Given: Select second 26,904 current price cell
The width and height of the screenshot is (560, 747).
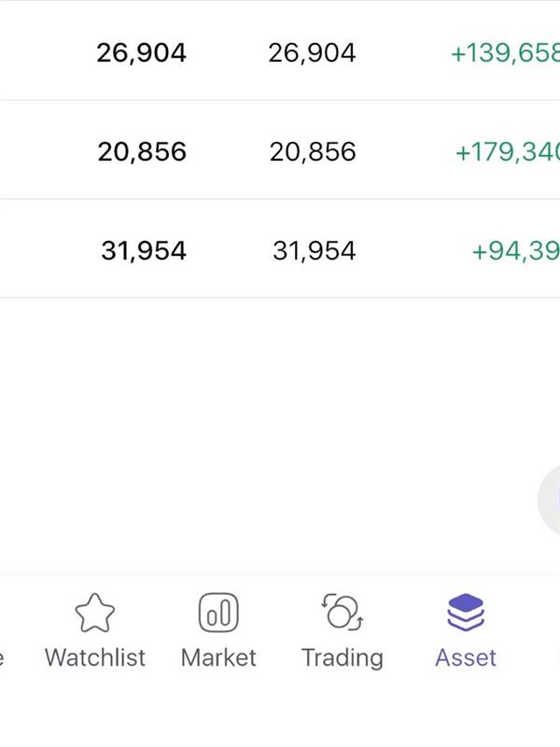Looking at the screenshot, I should [x=312, y=53].
